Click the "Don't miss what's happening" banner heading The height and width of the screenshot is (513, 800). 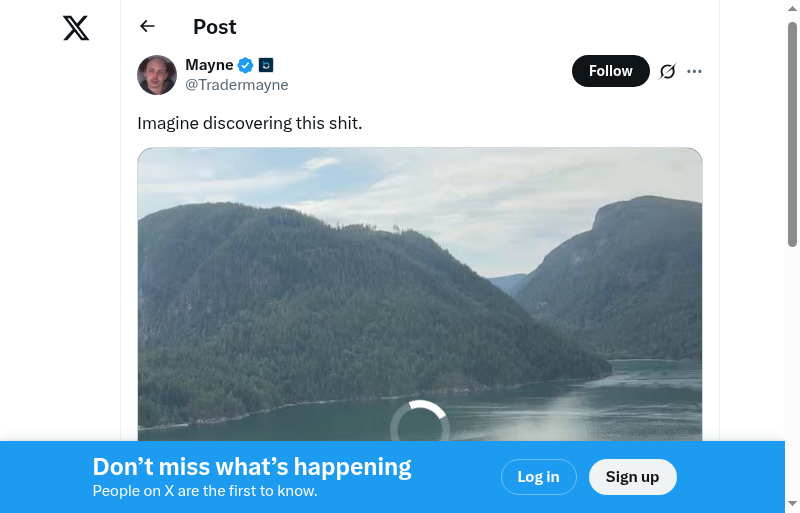(x=252, y=467)
